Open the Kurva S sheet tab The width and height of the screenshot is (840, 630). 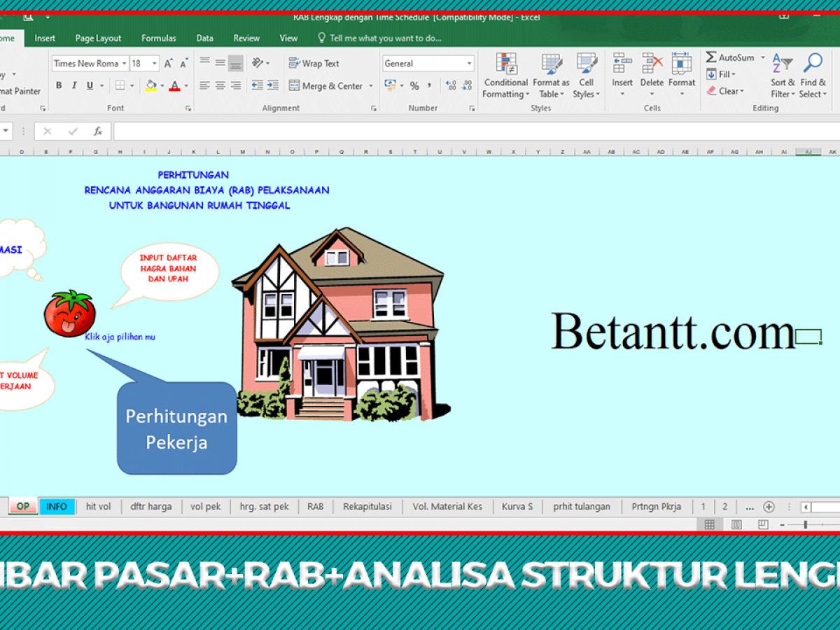coord(517,507)
